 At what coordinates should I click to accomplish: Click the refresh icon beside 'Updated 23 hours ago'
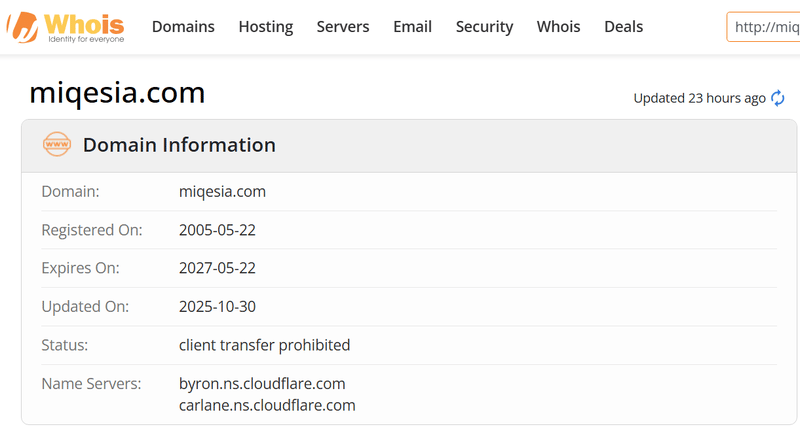(x=778, y=98)
